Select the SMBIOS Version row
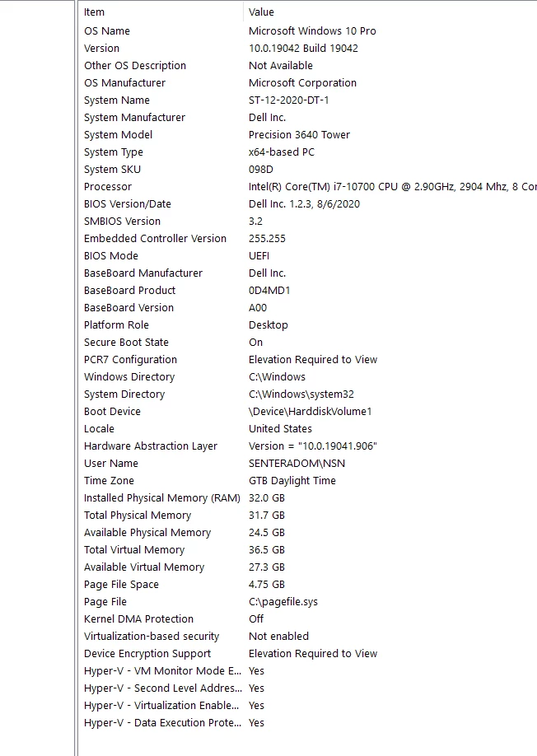This screenshot has width=537, height=756. click(x=122, y=222)
